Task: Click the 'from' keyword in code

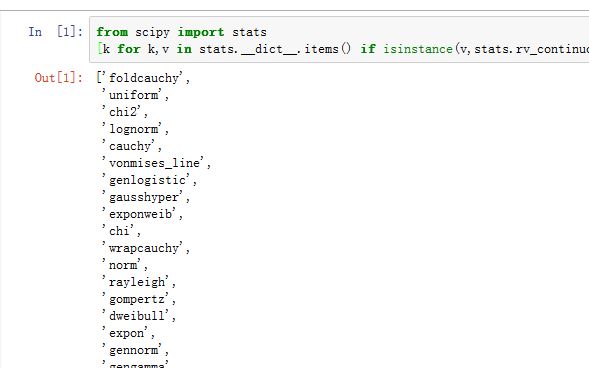Action: (x=112, y=32)
